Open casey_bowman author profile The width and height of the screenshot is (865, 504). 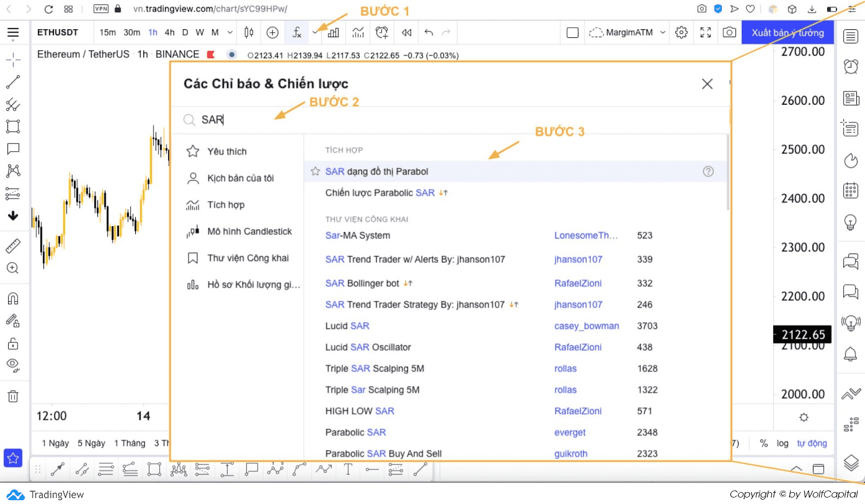(587, 326)
